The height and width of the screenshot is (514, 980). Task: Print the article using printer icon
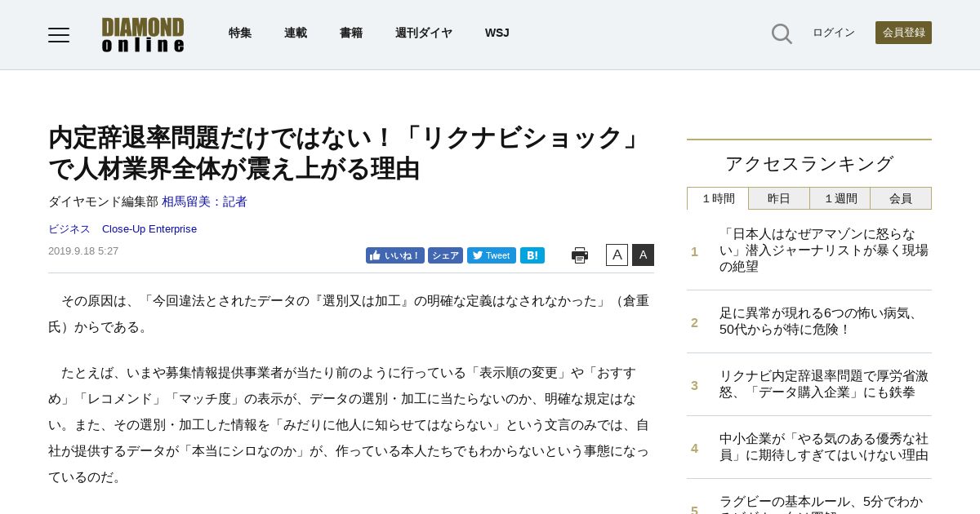pos(580,255)
